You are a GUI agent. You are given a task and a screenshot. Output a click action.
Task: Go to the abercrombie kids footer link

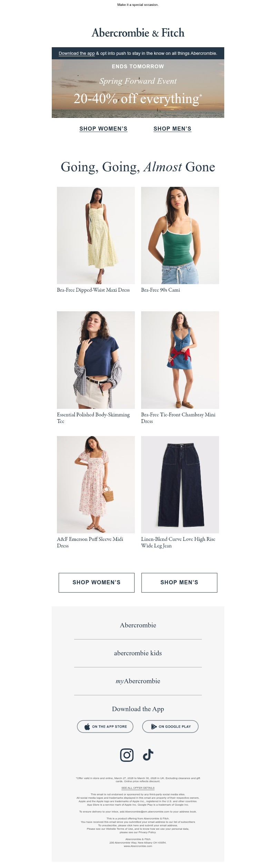point(138,653)
